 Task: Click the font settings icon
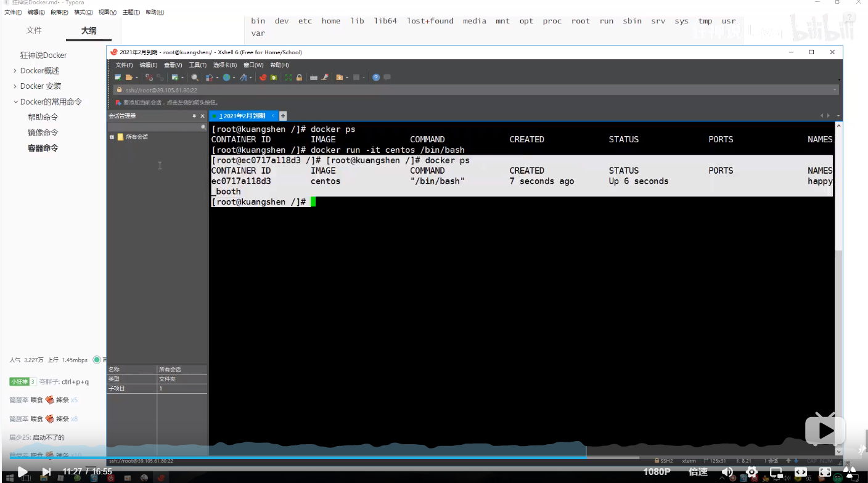point(243,78)
